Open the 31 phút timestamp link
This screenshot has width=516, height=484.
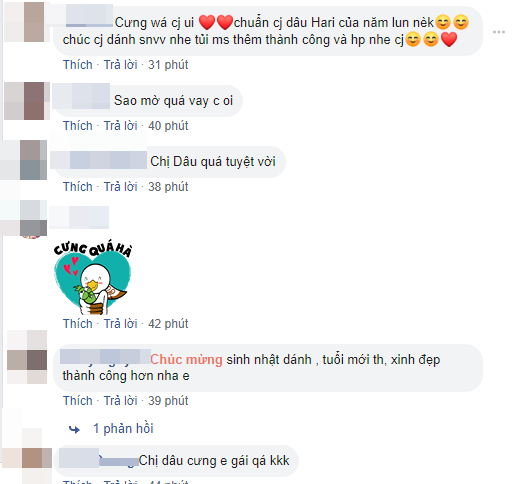(168, 65)
